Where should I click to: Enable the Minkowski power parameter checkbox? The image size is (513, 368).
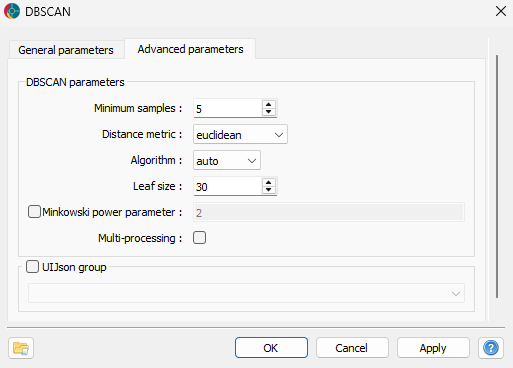tap(34, 212)
